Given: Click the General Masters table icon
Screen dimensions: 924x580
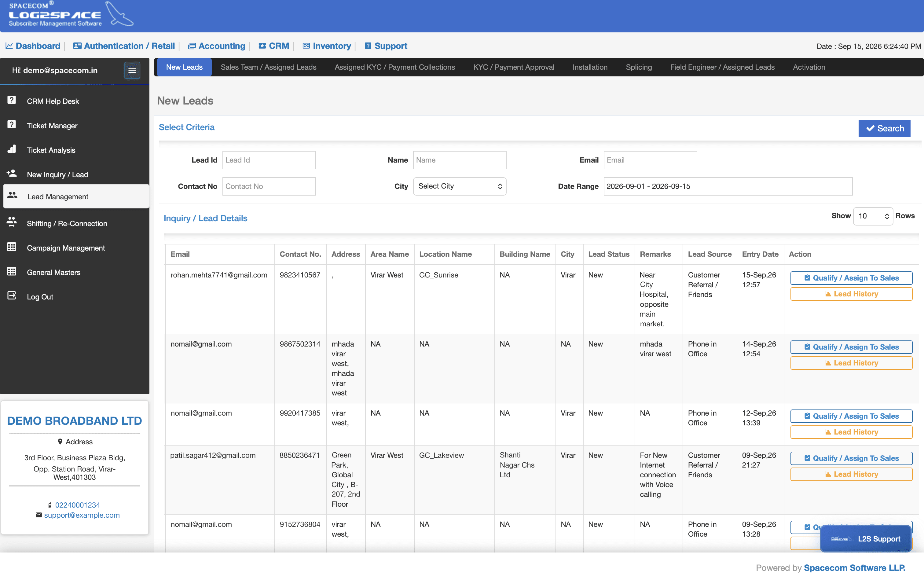Looking at the screenshot, I should 12,272.
